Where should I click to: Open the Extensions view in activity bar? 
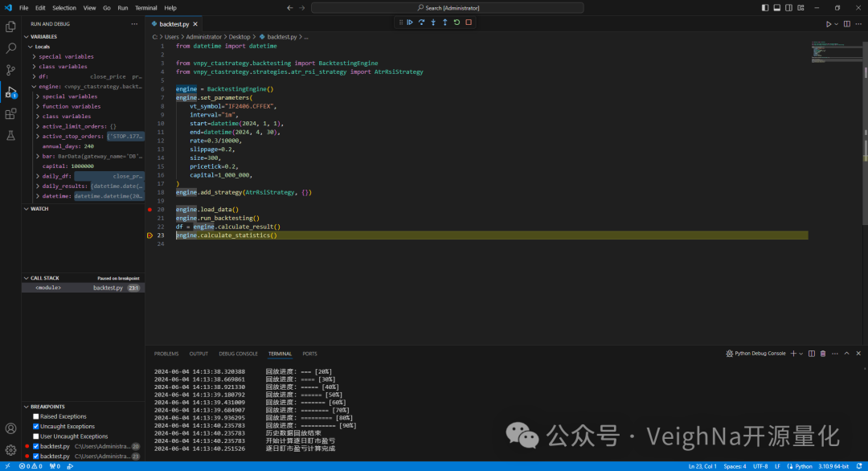[11, 113]
